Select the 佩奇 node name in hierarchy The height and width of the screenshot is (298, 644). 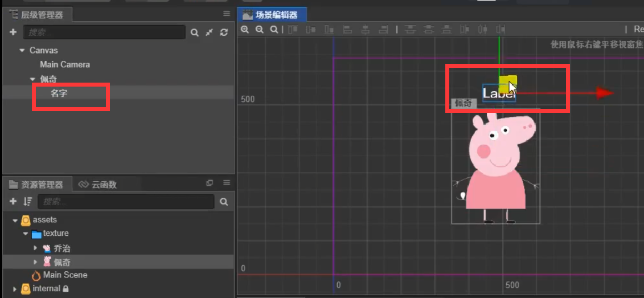click(x=48, y=79)
